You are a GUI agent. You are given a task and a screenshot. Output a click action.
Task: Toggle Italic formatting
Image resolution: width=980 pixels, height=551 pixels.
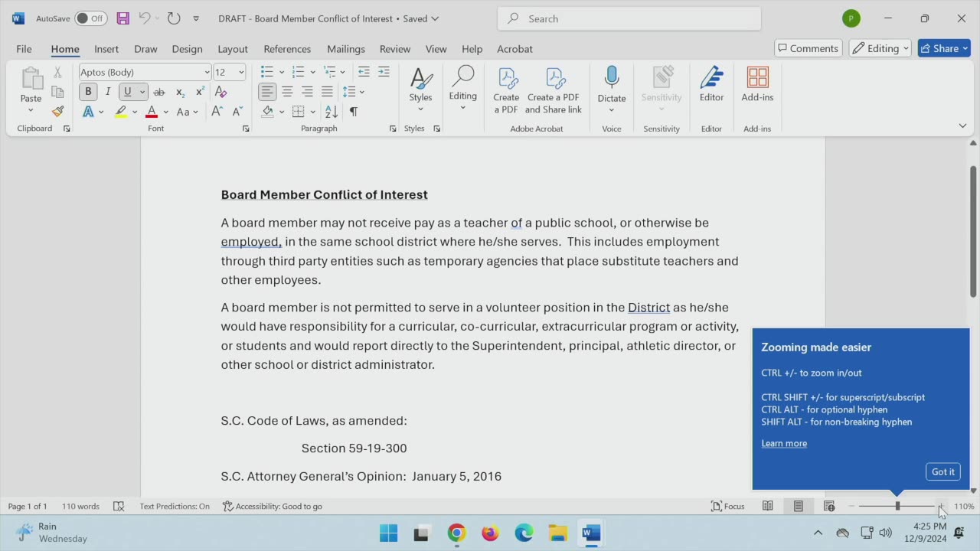point(108,92)
